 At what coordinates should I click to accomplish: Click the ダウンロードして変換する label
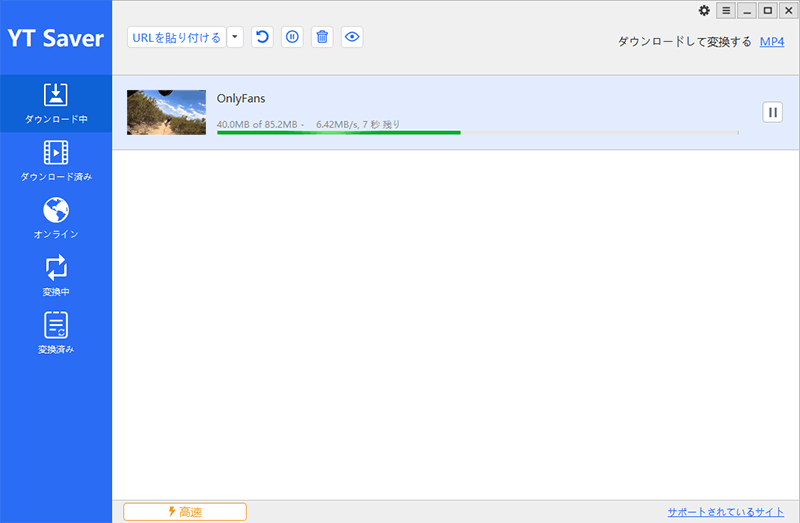coord(685,42)
